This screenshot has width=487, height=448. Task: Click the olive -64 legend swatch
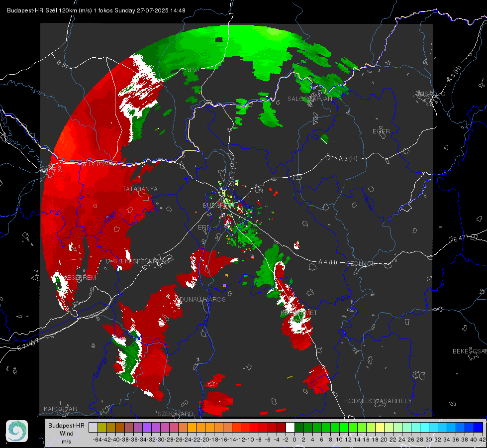pyautogui.click(x=102, y=428)
